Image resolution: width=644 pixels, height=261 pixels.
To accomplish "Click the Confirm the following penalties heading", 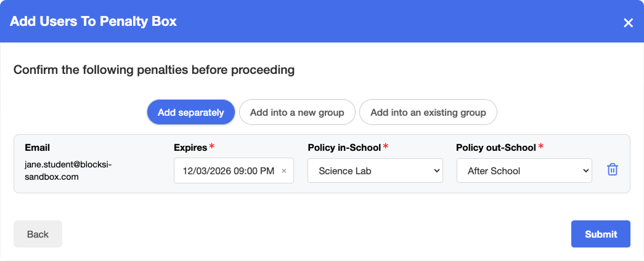I will (x=154, y=70).
